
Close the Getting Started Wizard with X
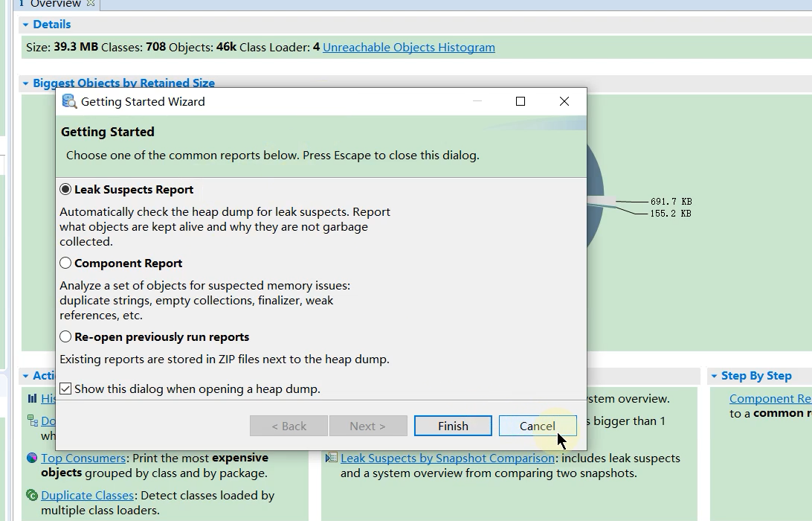pos(564,101)
